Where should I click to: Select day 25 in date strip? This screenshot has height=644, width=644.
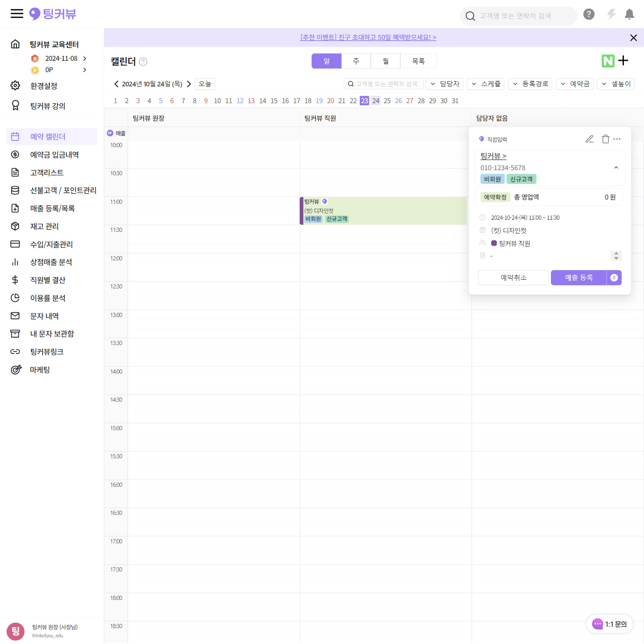pyautogui.click(x=387, y=101)
